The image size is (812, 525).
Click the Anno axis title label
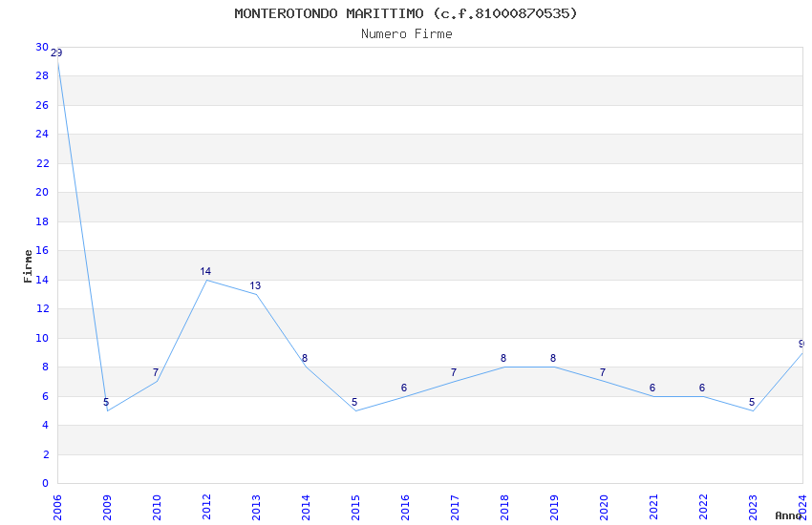788,515
